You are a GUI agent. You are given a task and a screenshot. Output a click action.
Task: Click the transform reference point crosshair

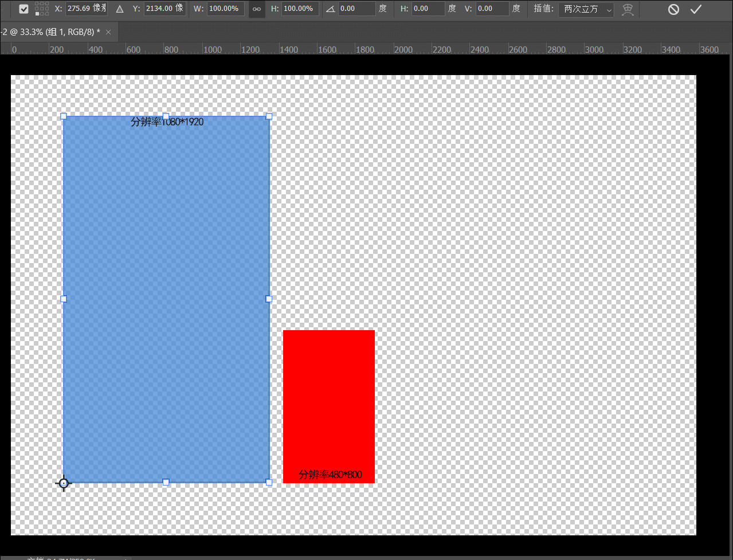coord(64,484)
